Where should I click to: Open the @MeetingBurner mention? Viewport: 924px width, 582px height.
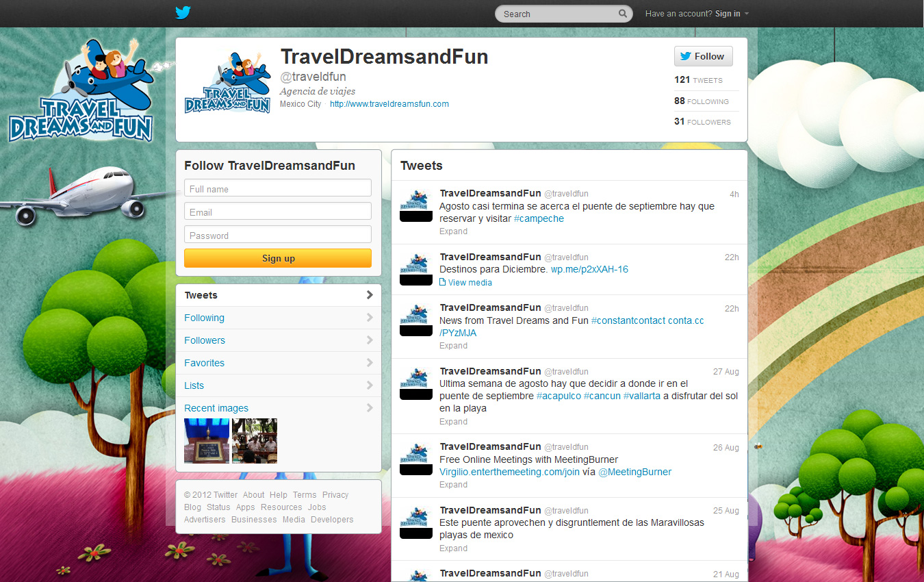pyautogui.click(x=635, y=472)
